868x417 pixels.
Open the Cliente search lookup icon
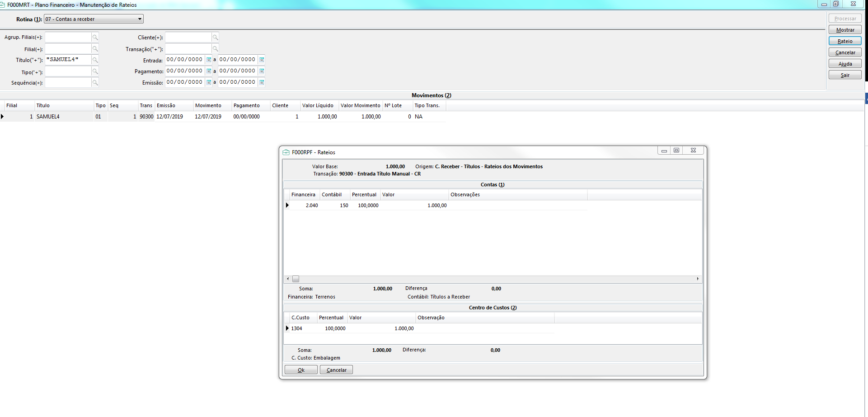[x=215, y=38]
